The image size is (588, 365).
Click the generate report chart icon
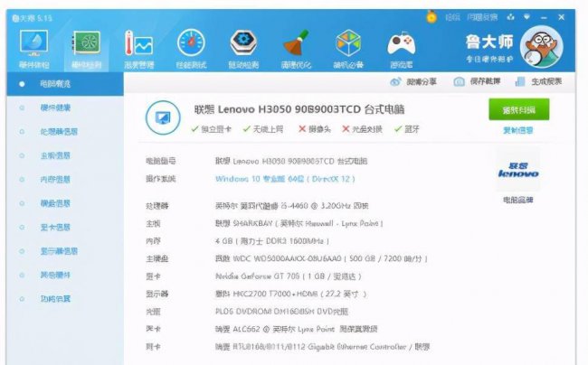coord(520,81)
